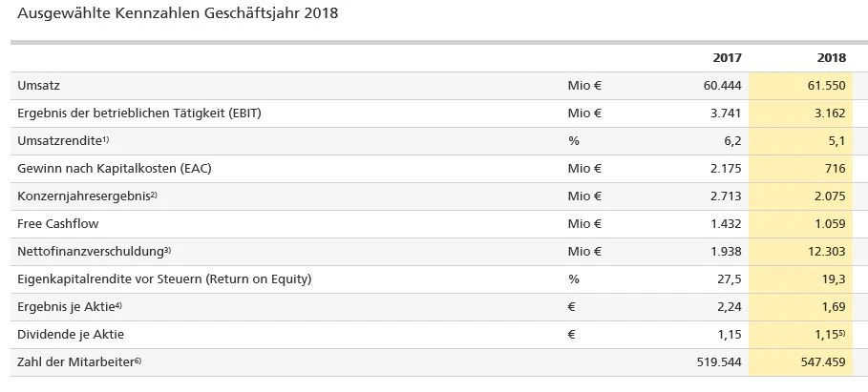Click the 2017 column header
The height and width of the screenshot is (392, 868).
coord(728,58)
